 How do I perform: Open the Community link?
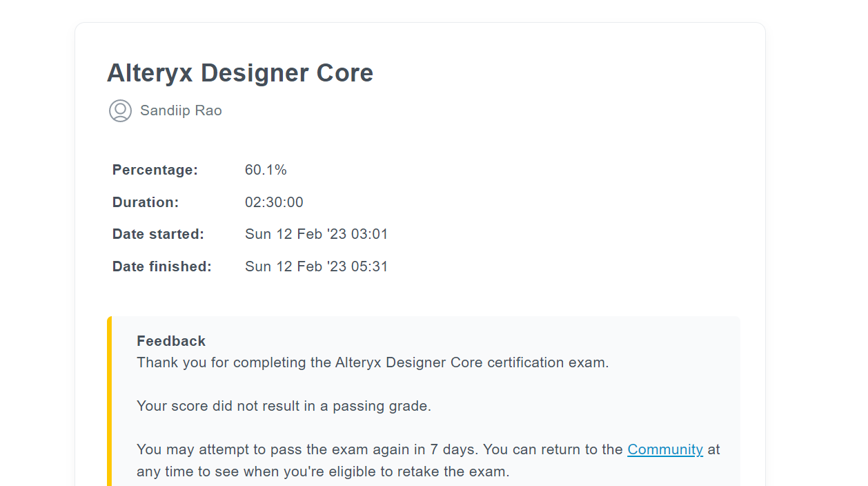click(x=664, y=449)
